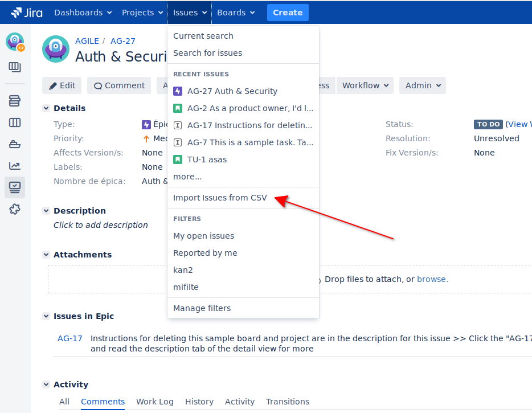Collapse the Details section
The width and height of the screenshot is (532, 413).
click(46, 108)
